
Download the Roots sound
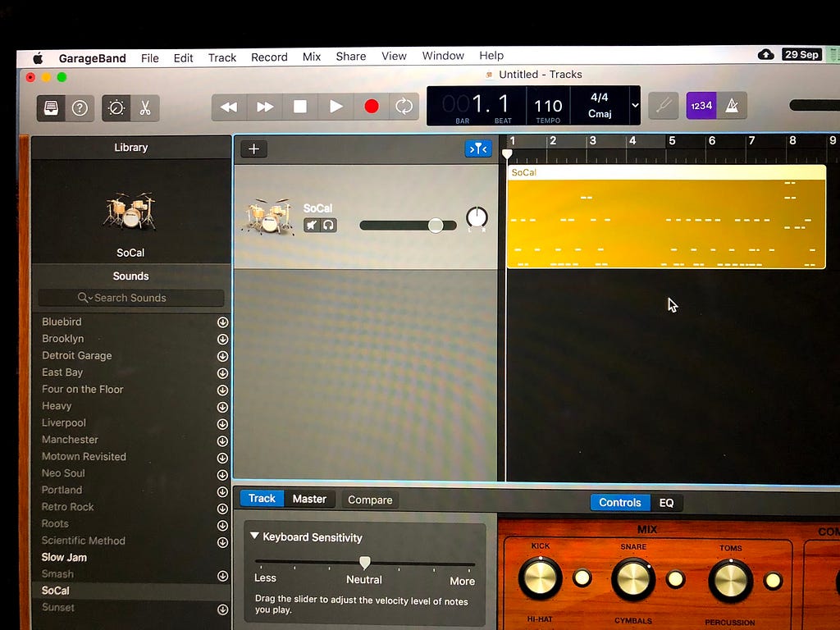pyautogui.click(x=223, y=526)
